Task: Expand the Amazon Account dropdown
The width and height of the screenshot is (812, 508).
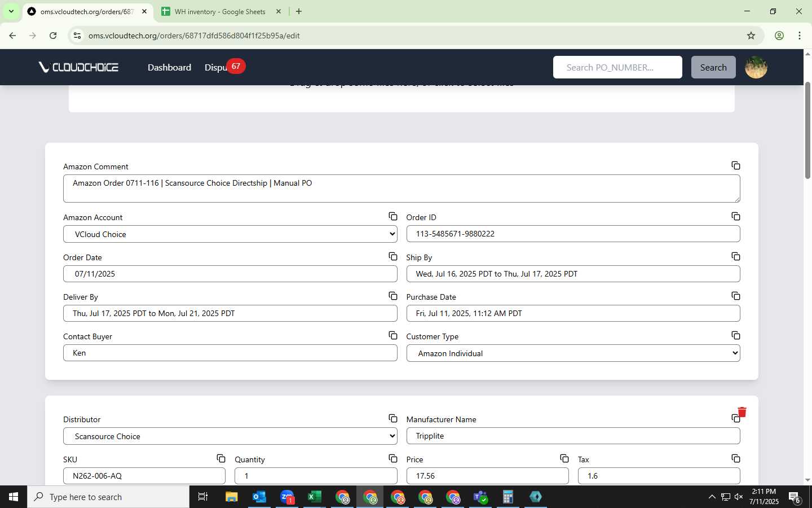Action: [x=230, y=234]
